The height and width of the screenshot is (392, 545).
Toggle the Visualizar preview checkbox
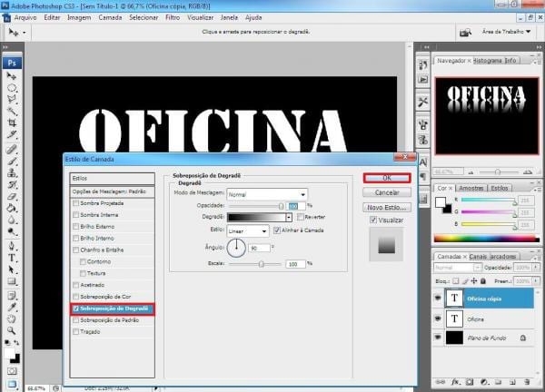373,220
